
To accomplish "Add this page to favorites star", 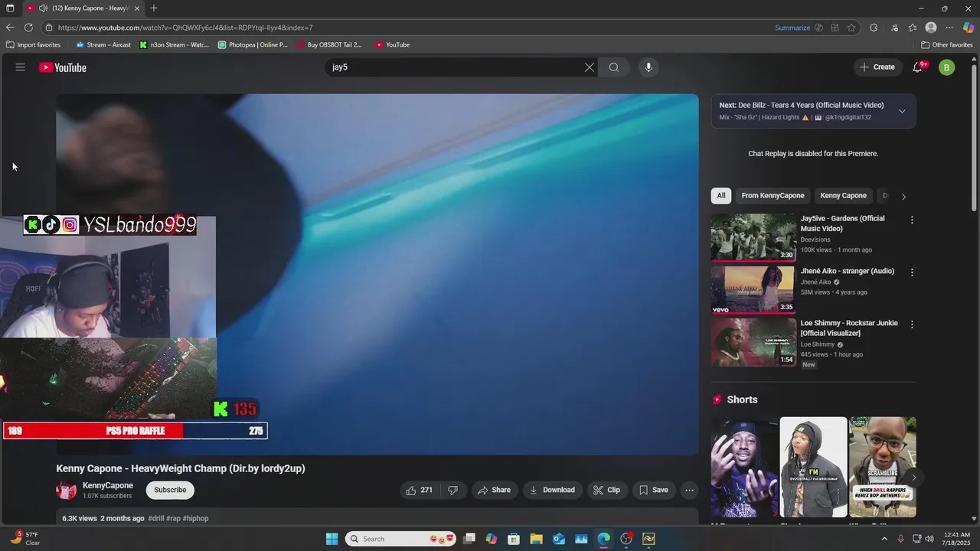I will pos(851,28).
